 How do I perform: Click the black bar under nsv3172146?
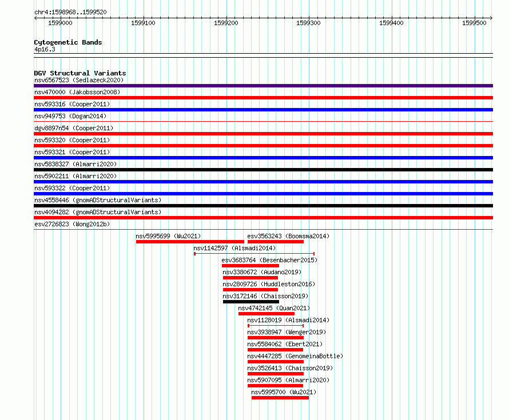tap(251, 302)
